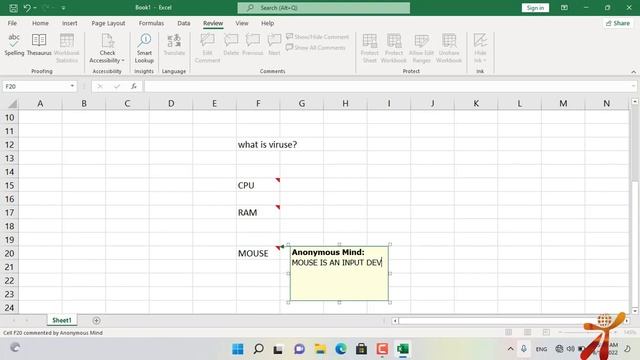Select column A header
The width and height of the screenshot is (640, 360).
(40, 104)
